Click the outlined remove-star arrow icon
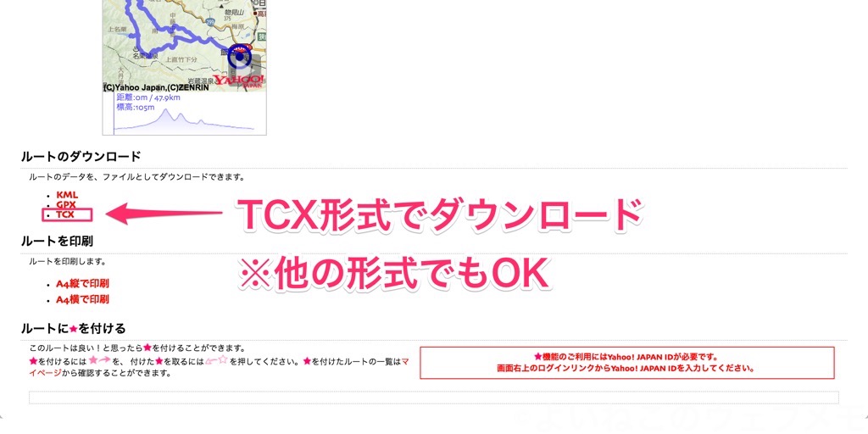The height and width of the screenshot is (434, 868). point(216,361)
